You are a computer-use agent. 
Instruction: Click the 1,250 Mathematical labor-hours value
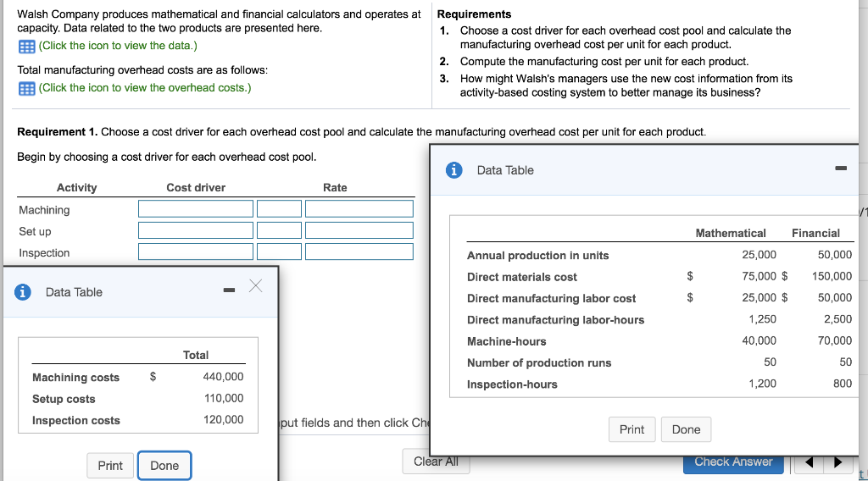point(762,319)
